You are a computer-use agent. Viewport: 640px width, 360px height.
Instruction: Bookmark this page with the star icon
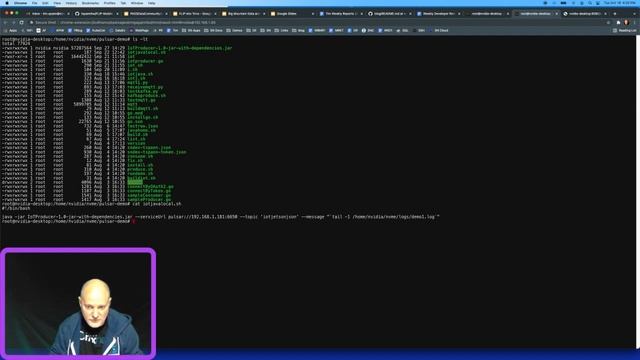tap(608, 22)
